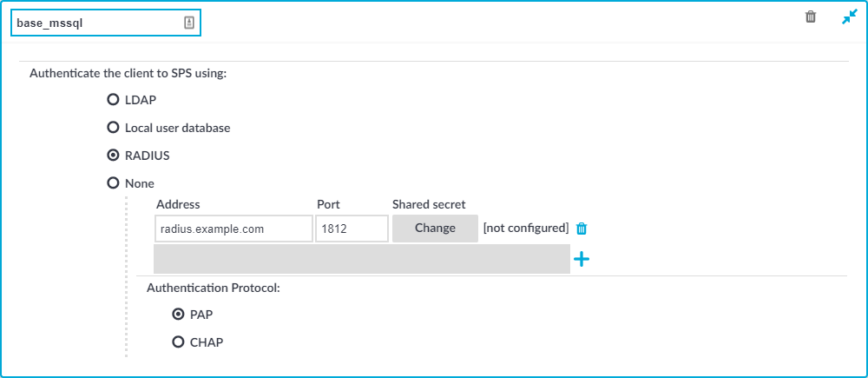Viewport: 868px width, 378px height.
Task: Click the Port field showing 1812
Action: 352,229
